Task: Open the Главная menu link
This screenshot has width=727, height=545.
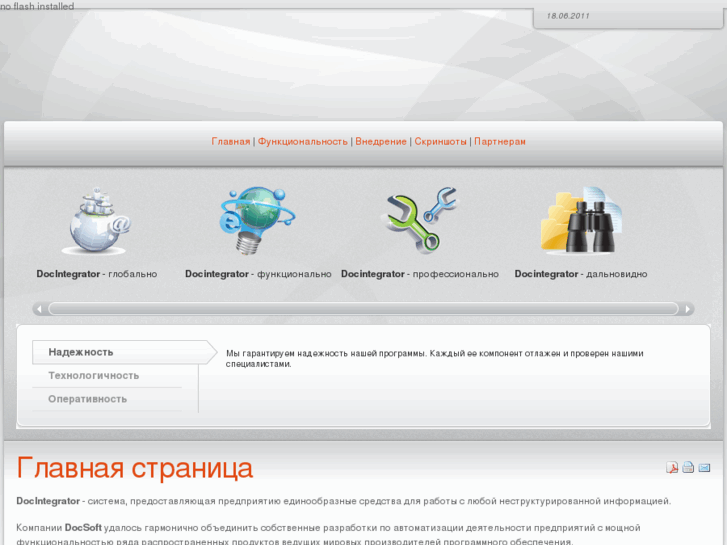Action: [230, 141]
